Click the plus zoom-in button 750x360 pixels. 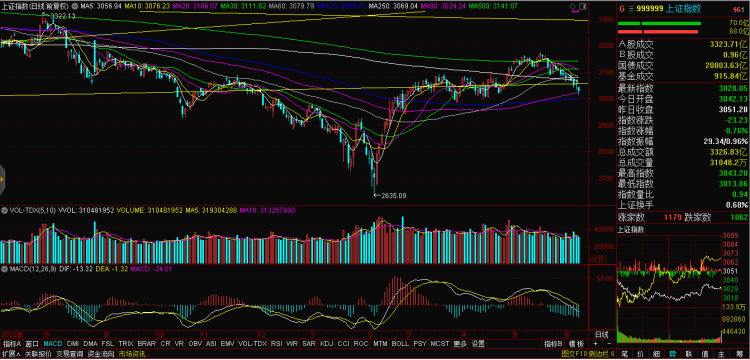596,344
